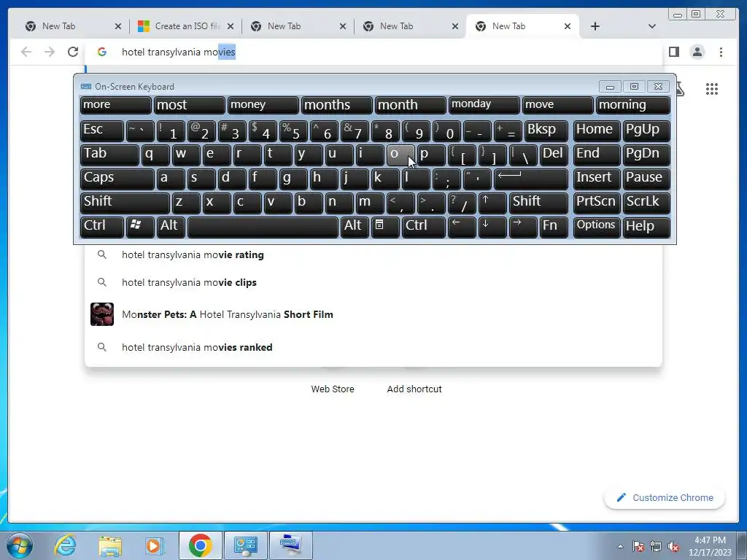Viewport: 747px width, 560px height.
Task: Click the Help key on On-Screen Keyboard
Action: click(x=646, y=227)
